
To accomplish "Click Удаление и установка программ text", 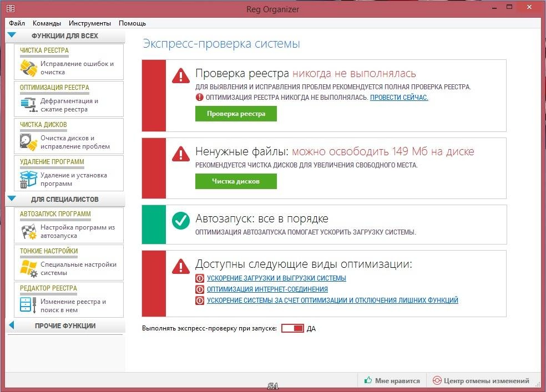I will [73, 180].
